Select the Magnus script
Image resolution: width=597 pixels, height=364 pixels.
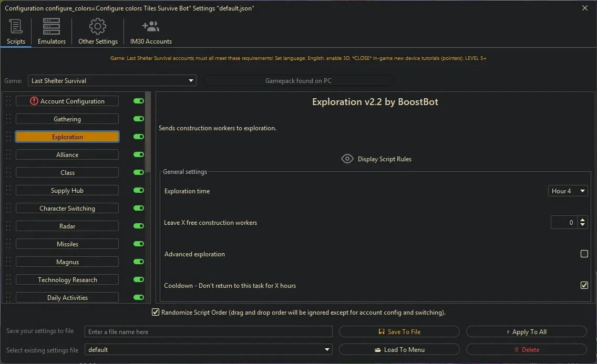point(67,262)
